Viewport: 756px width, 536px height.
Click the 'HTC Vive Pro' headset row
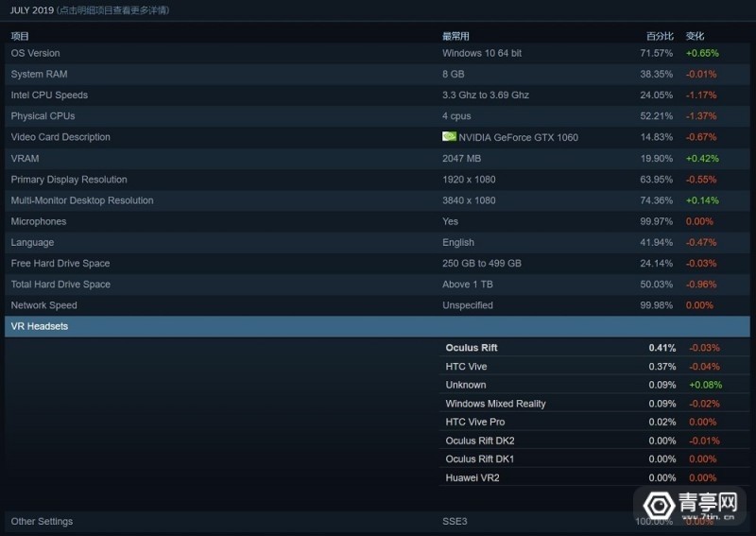(x=594, y=423)
